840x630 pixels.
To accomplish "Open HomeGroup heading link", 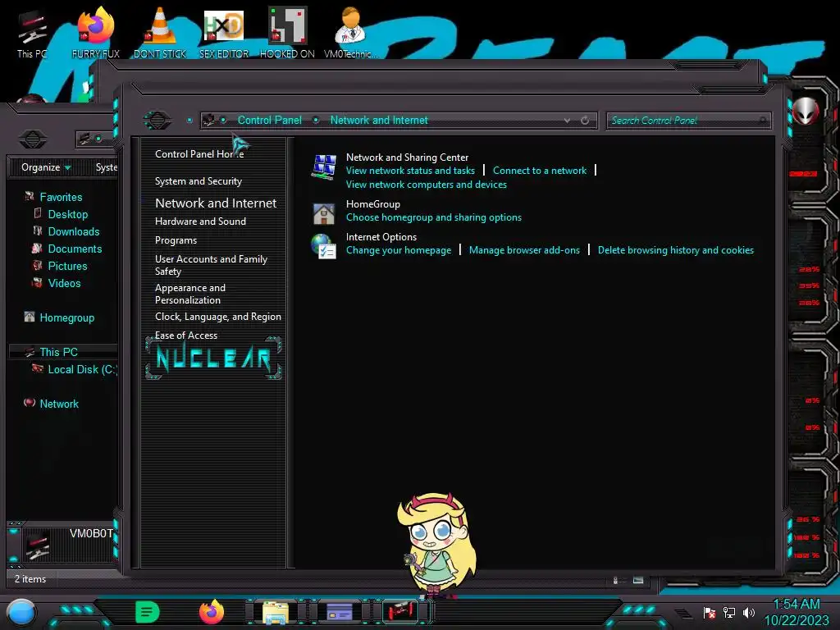I will [x=373, y=204].
